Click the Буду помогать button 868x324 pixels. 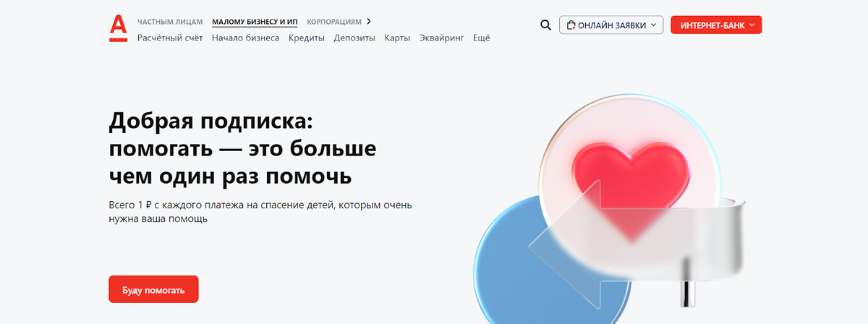click(153, 289)
